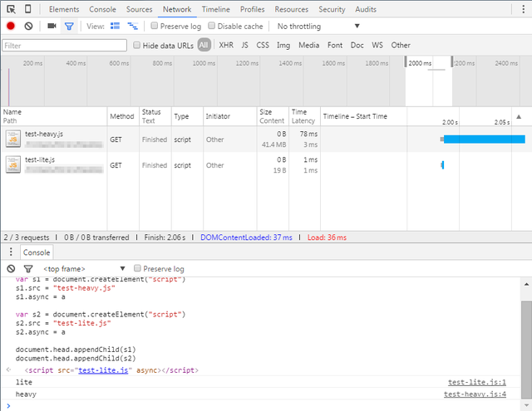532x411 pixels.
Task: Select the test-lite.js request row
Action: (x=266, y=165)
